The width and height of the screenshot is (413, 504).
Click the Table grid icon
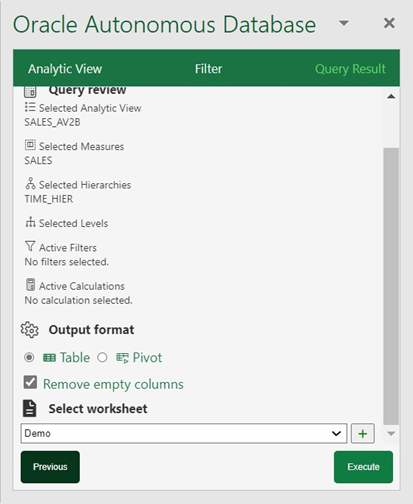(49, 358)
